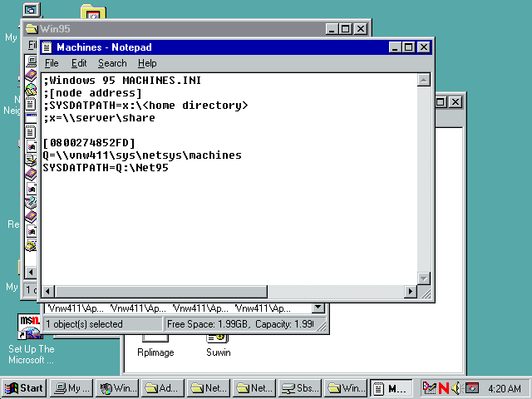532x399 pixels.
Task: Click the open-folder icon in Win95 title bar
Action: coord(32,29)
